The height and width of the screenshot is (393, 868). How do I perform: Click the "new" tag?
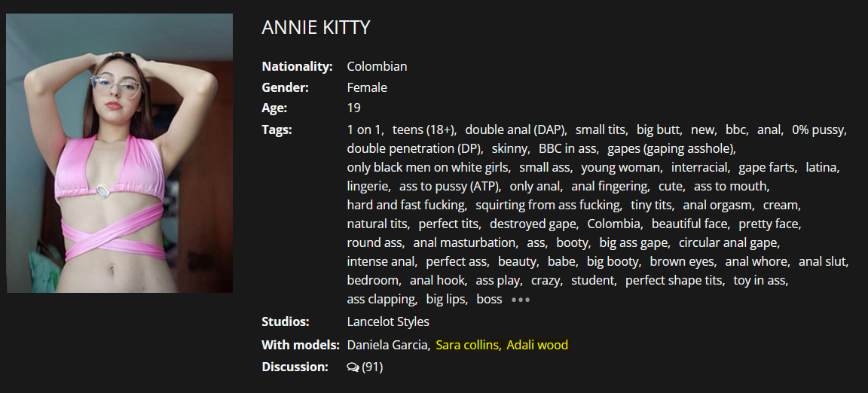702,129
